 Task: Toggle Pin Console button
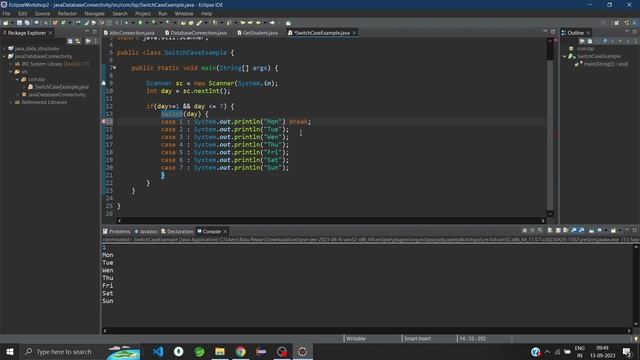[591, 231]
